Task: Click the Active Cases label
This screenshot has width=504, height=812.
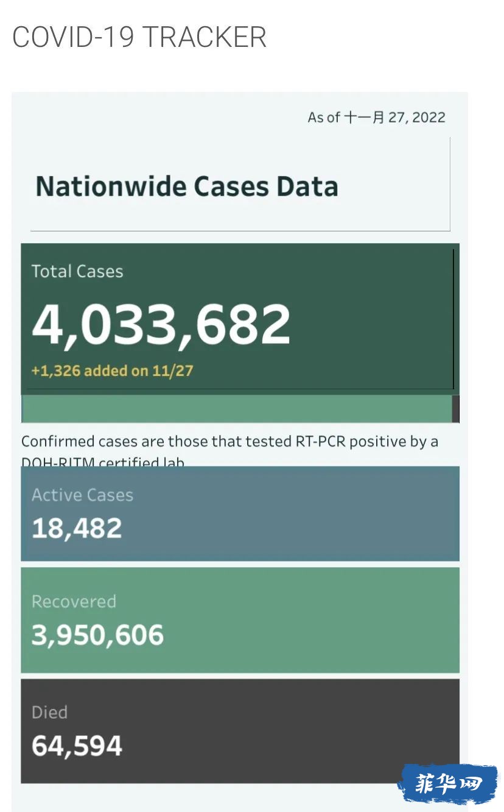Action: pos(82,495)
